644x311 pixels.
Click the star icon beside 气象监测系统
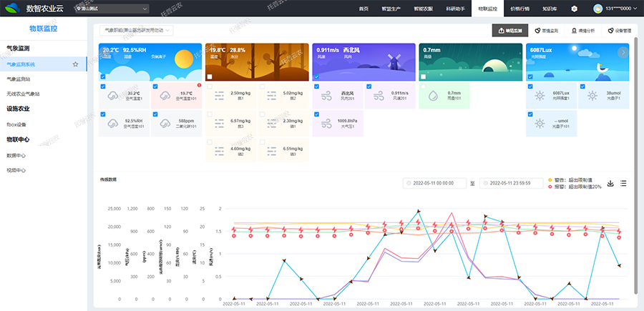pos(76,64)
